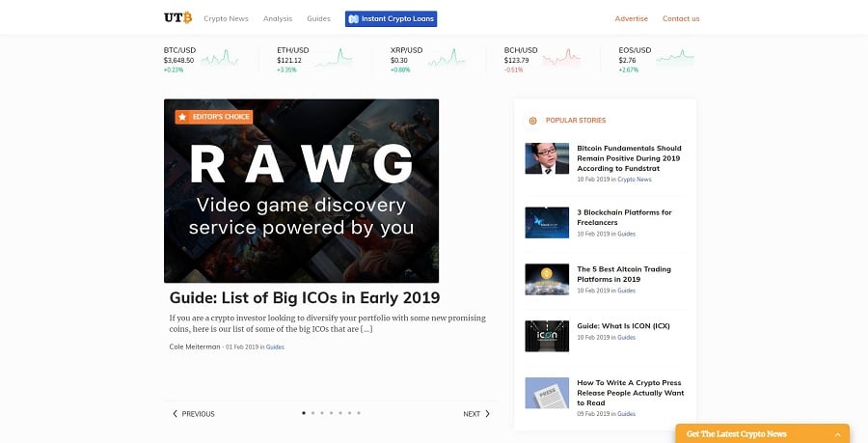Select the second carousel pagination dot
Screen dimensions: 868x443
(x=312, y=413)
